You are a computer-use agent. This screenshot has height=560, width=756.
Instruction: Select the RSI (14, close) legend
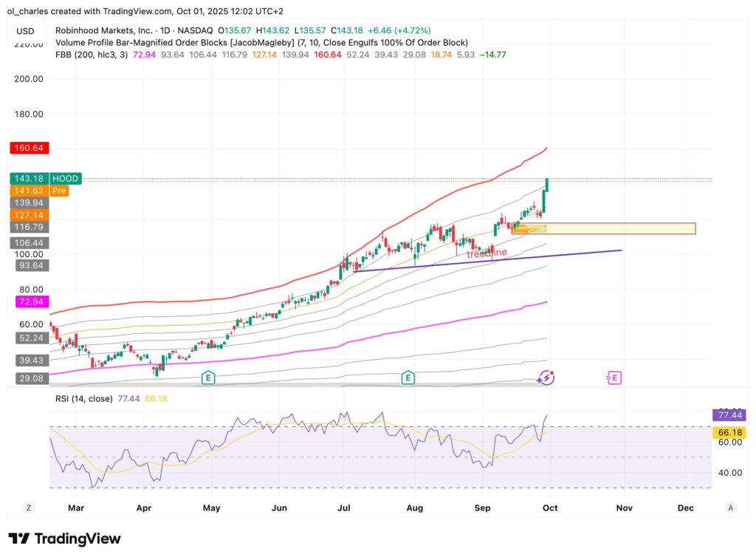pos(84,398)
